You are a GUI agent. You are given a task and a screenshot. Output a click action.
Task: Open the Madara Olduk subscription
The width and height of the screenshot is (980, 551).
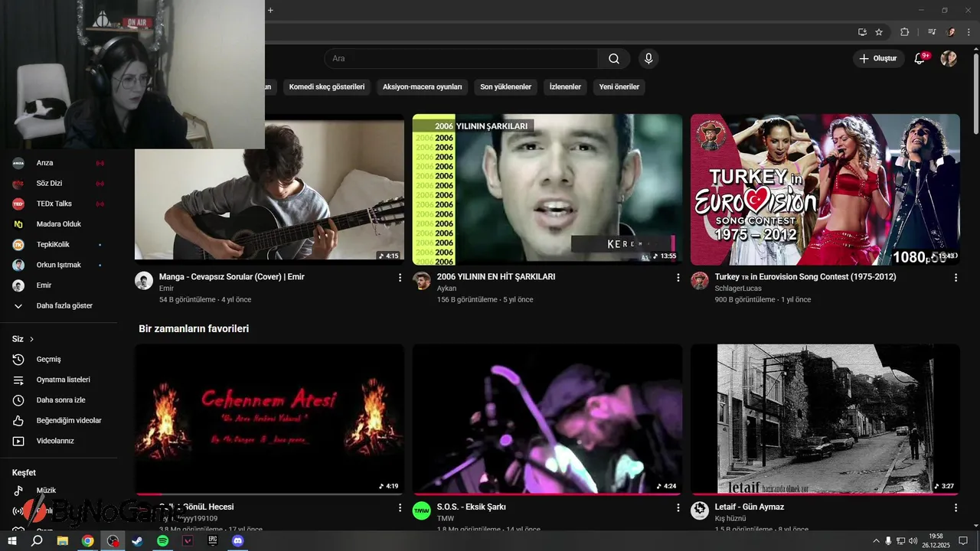click(x=59, y=224)
